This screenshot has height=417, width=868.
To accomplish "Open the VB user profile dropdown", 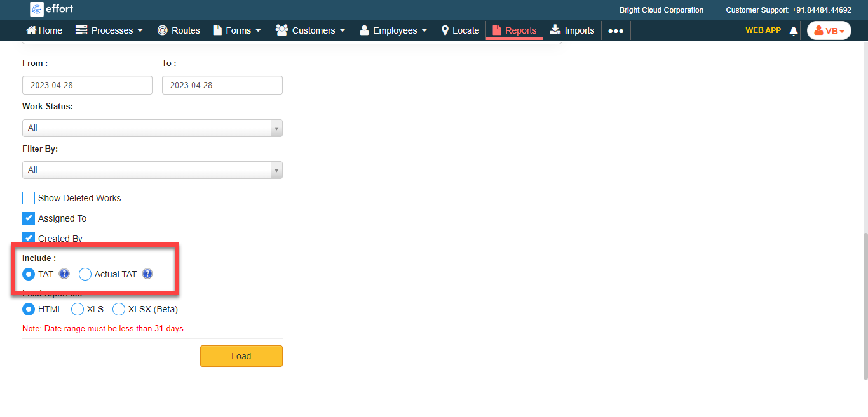I will tap(829, 30).
